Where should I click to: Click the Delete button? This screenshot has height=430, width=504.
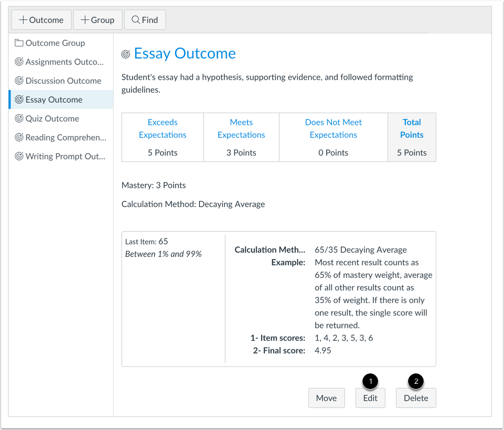416,398
